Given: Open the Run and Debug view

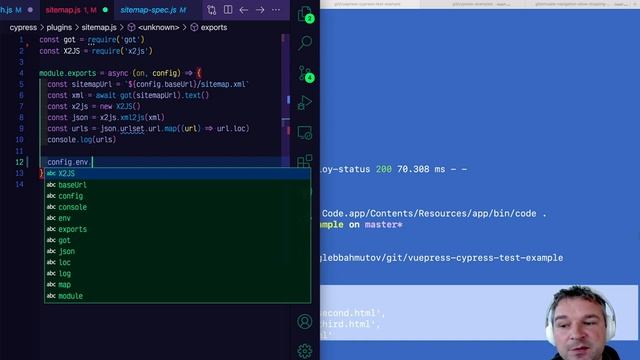Looking at the screenshot, I should (x=304, y=103).
